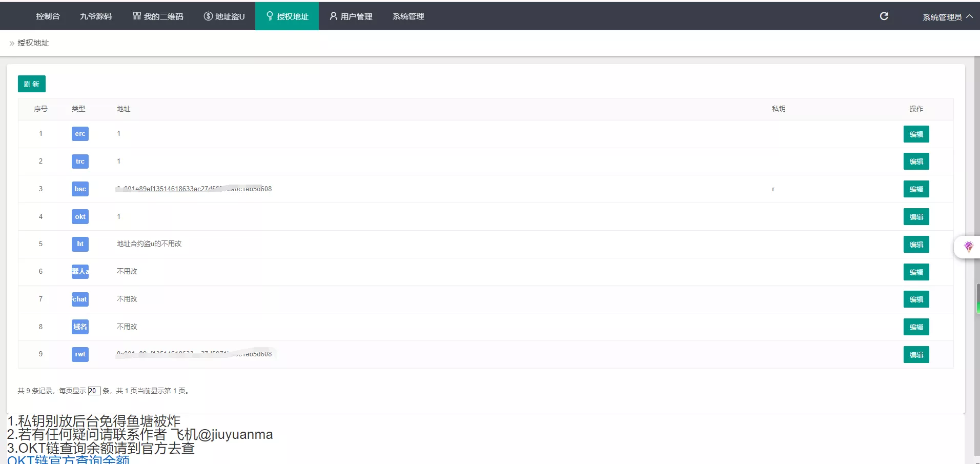980x464 pixels.
Task: Click the pin icon on 授权地址 tab
Action: pos(270,16)
